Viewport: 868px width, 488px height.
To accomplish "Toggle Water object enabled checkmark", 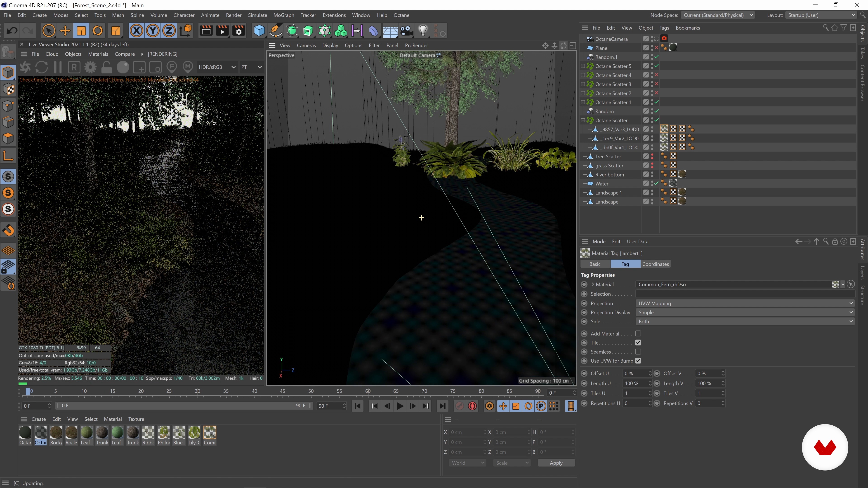I will click(656, 183).
